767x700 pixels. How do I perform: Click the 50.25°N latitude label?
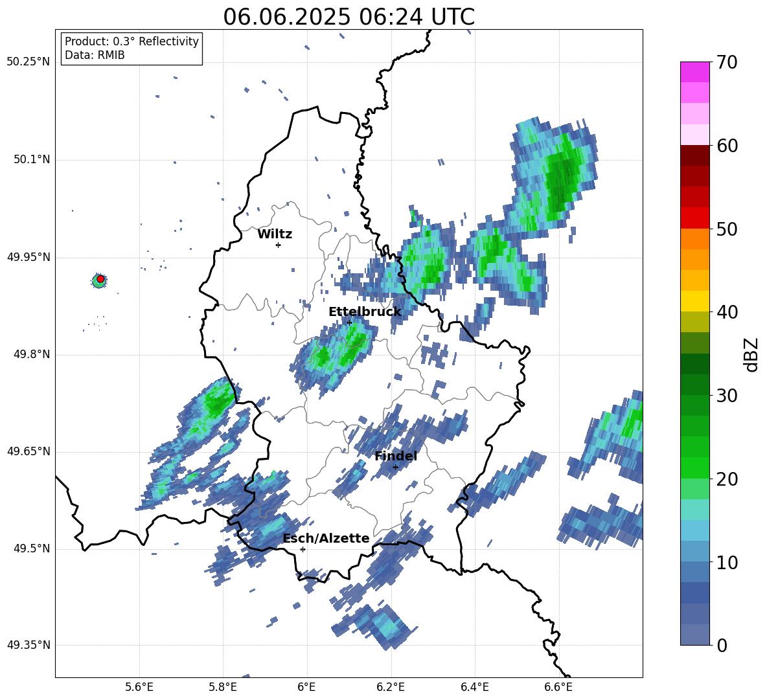pyautogui.click(x=29, y=62)
